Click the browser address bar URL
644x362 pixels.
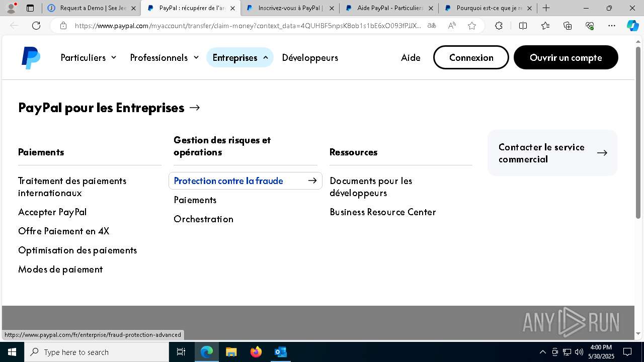[x=248, y=26]
